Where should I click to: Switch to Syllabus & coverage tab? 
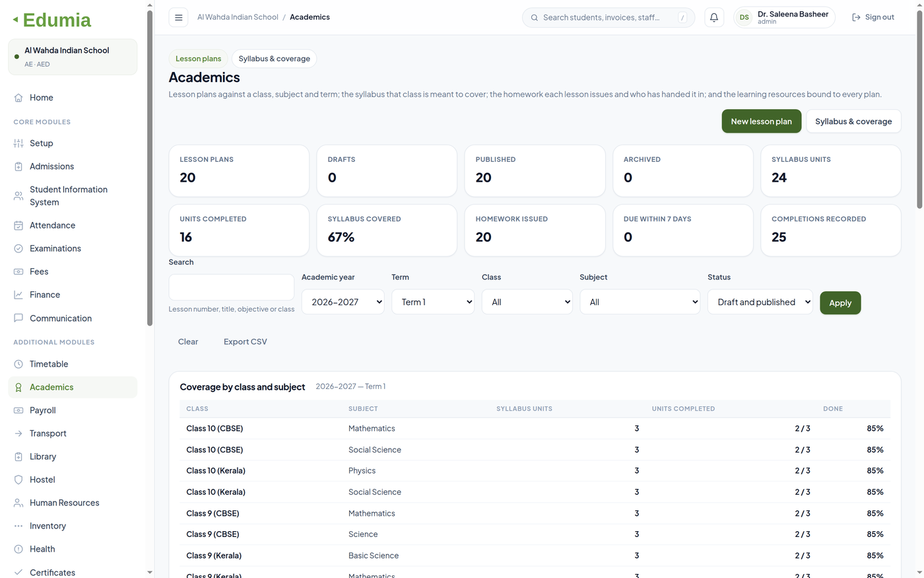pyautogui.click(x=274, y=59)
